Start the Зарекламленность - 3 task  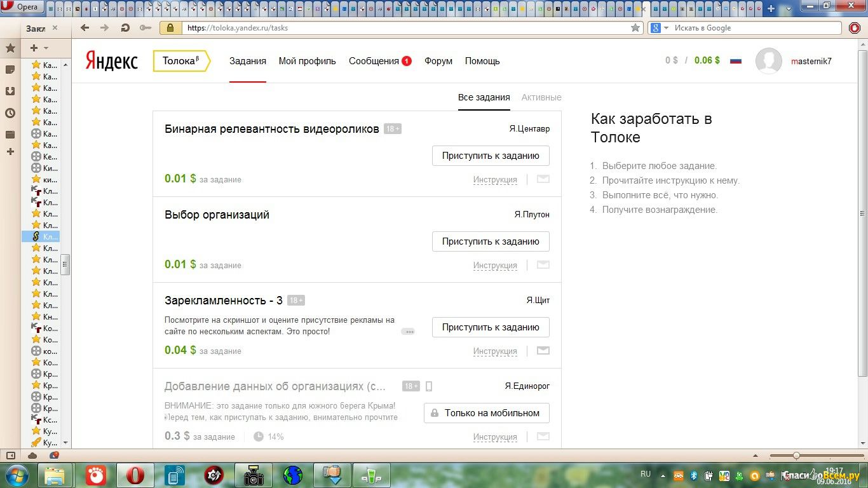click(491, 327)
